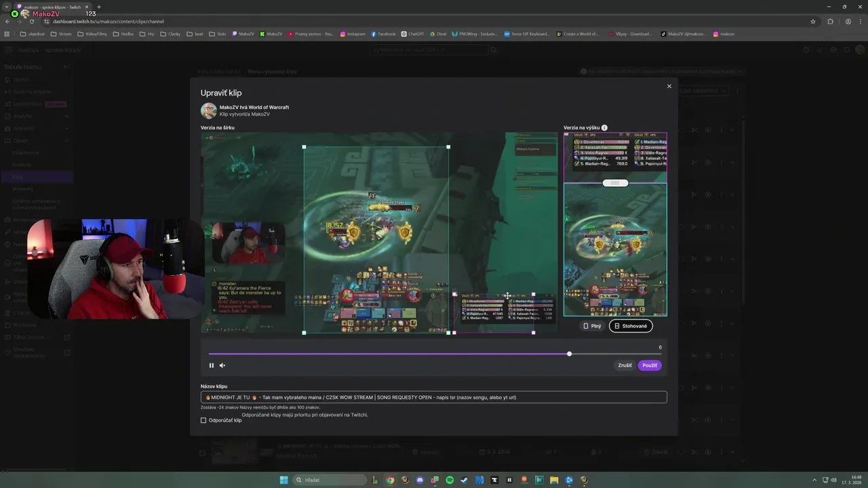Open the Facebook bookmark
The height and width of the screenshot is (488, 868).
(383, 34)
